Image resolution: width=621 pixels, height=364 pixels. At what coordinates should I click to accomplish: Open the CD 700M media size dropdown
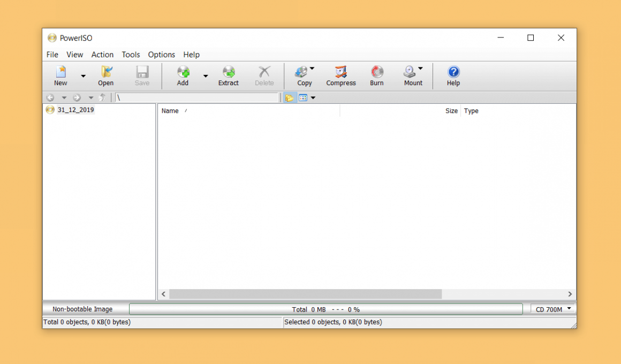553,309
